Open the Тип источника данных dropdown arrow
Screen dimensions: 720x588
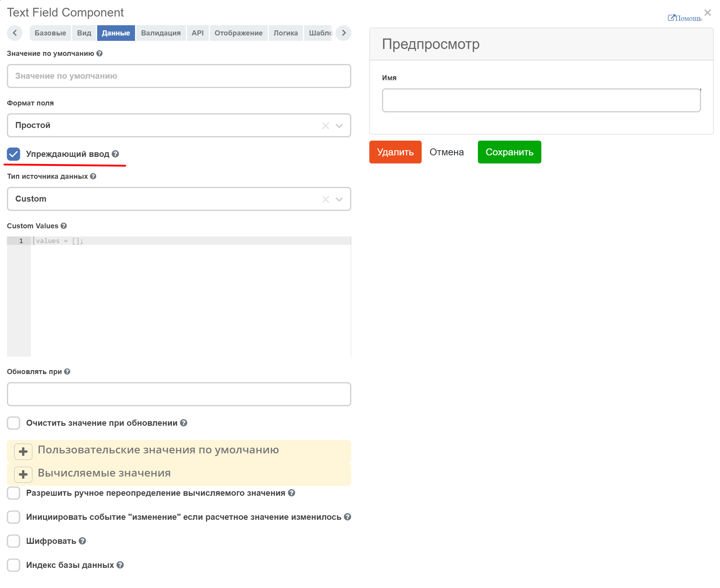tap(339, 200)
